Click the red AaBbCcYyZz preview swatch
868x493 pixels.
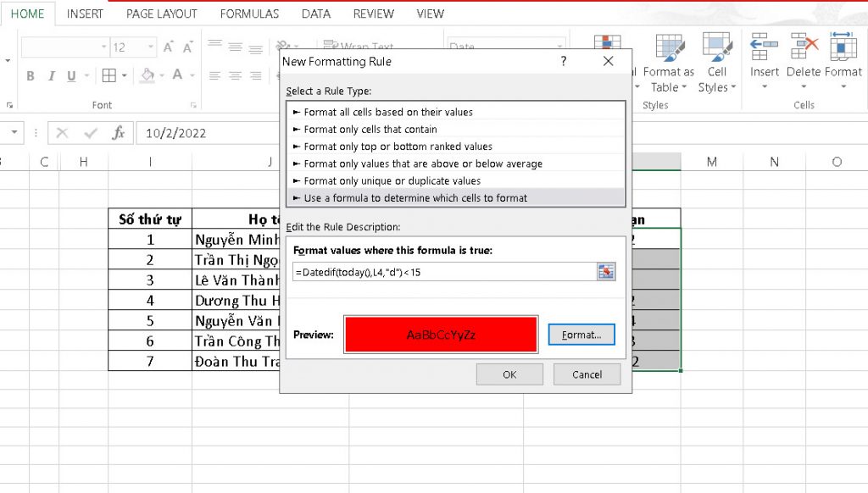pos(440,334)
